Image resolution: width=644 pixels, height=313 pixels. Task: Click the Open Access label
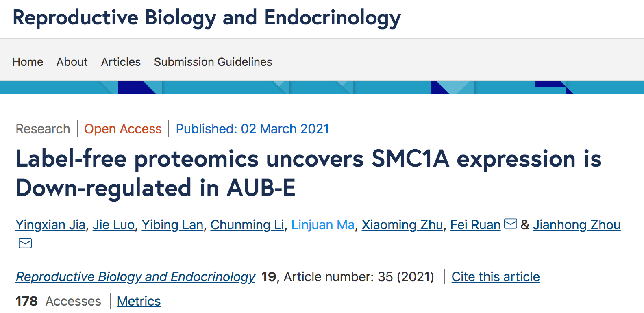123,129
